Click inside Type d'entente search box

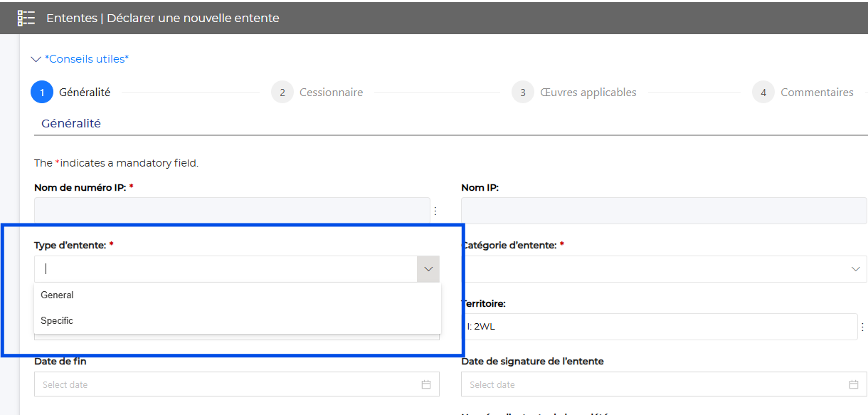click(x=226, y=269)
